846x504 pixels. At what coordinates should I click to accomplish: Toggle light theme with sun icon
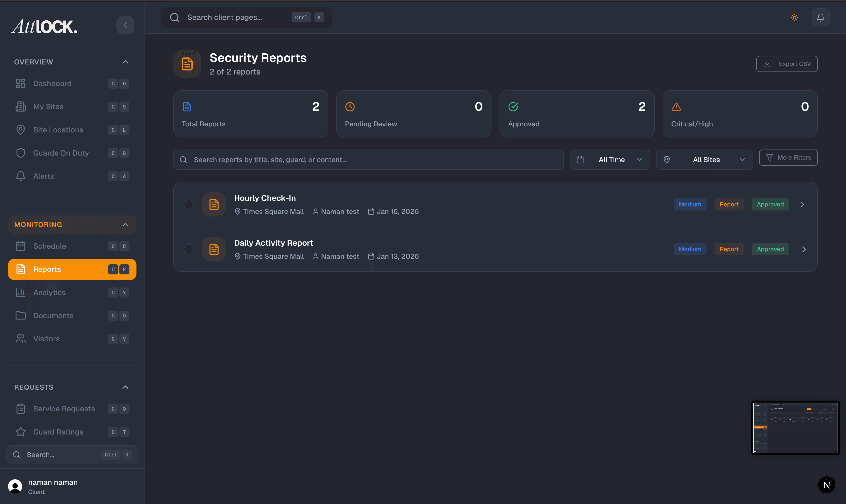click(x=794, y=17)
